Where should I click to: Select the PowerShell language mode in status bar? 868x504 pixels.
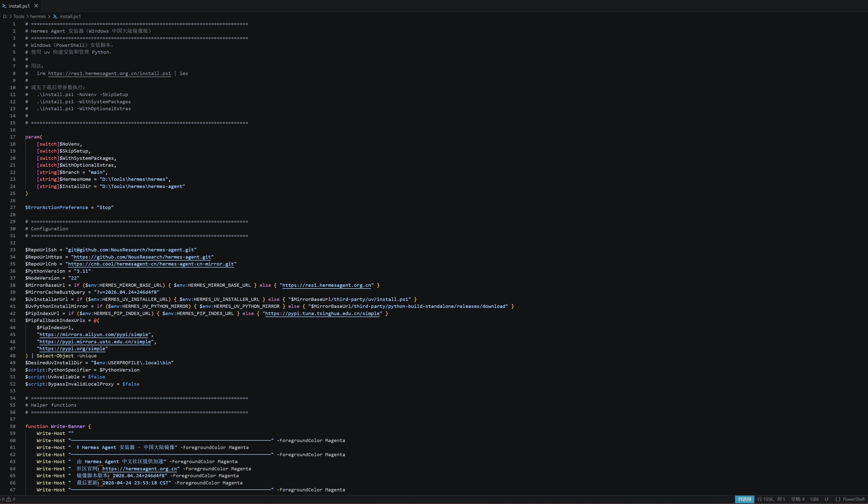click(854, 499)
